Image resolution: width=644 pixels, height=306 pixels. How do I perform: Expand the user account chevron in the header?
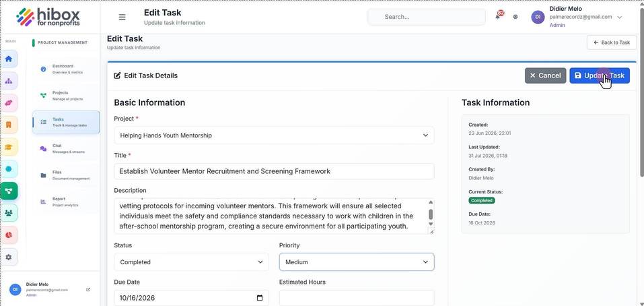[620, 18]
